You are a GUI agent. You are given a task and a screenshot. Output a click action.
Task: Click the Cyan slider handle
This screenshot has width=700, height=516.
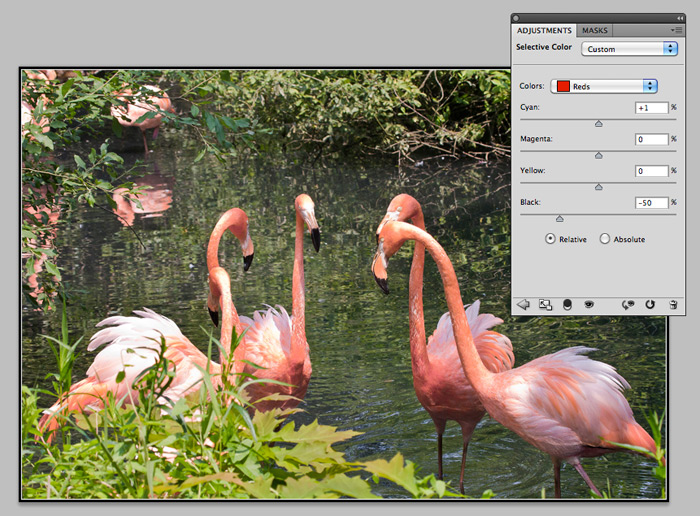coord(599,124)
